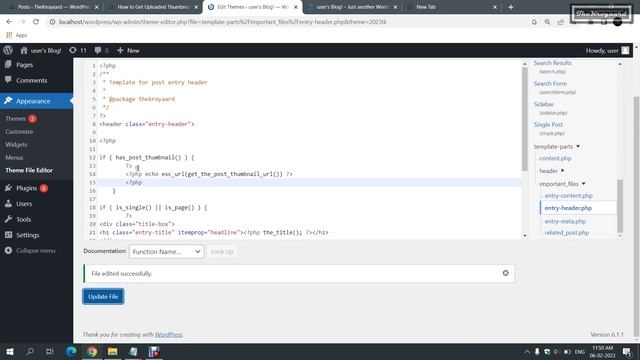Close the Edit Themes browser tab

[x=296, y=7]
